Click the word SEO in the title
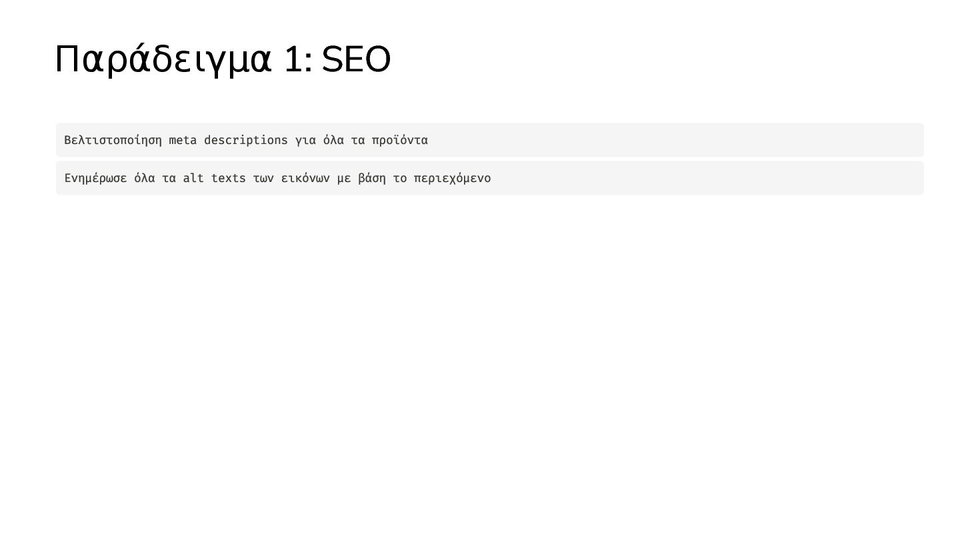 (x=356, y=60)
